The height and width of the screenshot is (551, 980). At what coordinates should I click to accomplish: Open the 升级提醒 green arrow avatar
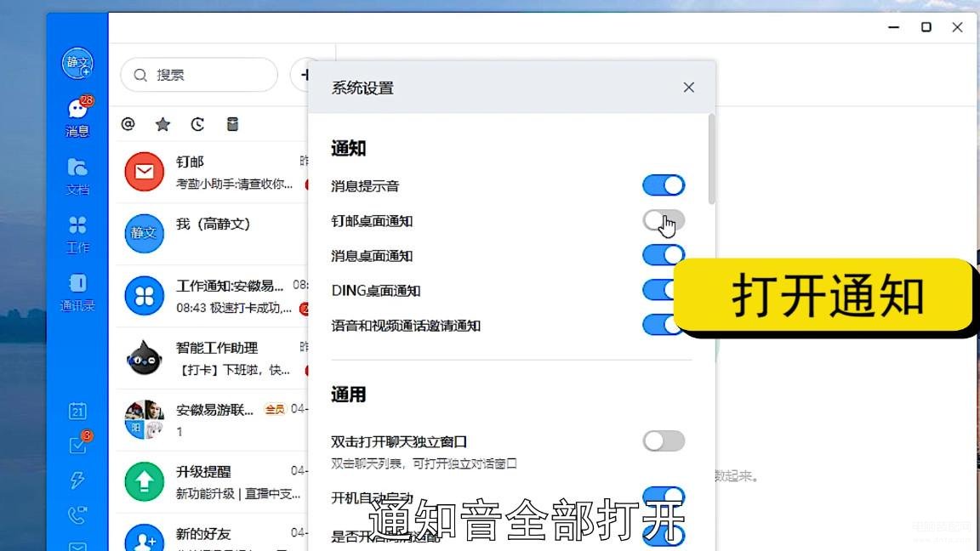pyautogui.click(x=144, y=481)
